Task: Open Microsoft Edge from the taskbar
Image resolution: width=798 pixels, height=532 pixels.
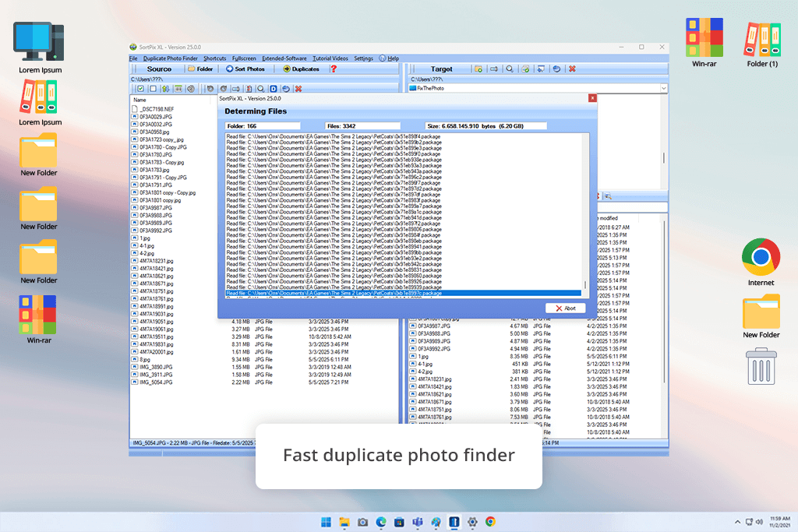Action: (381, 522)
